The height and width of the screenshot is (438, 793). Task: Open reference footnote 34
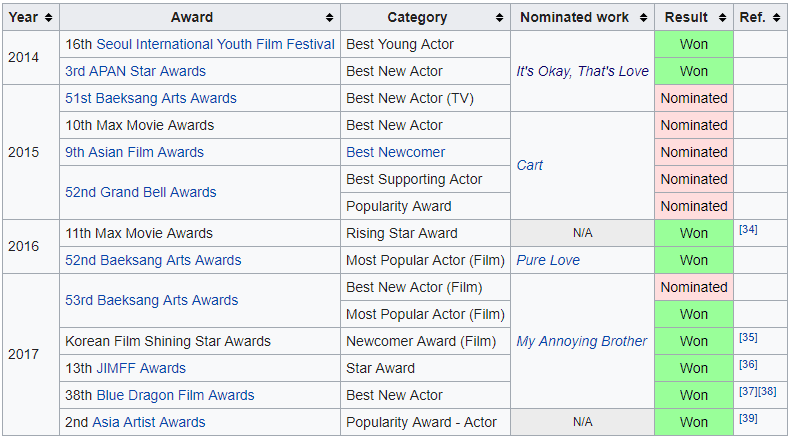click(748, 230)
